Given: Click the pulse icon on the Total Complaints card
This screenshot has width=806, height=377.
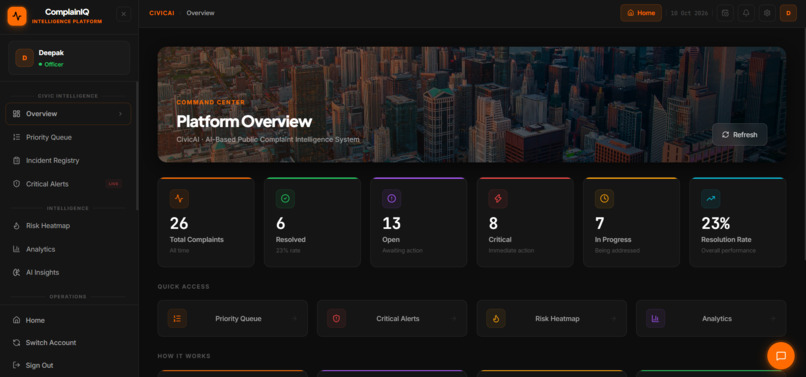Looking at the screenshot, I should click(179, 199).
